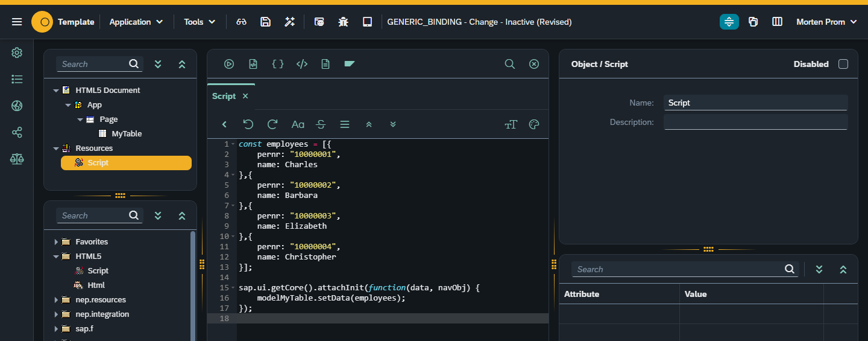The height and width of the screenshot is (341, 868).
Task: Expand all nodes in object tree panel
Action: coord(158,64)
